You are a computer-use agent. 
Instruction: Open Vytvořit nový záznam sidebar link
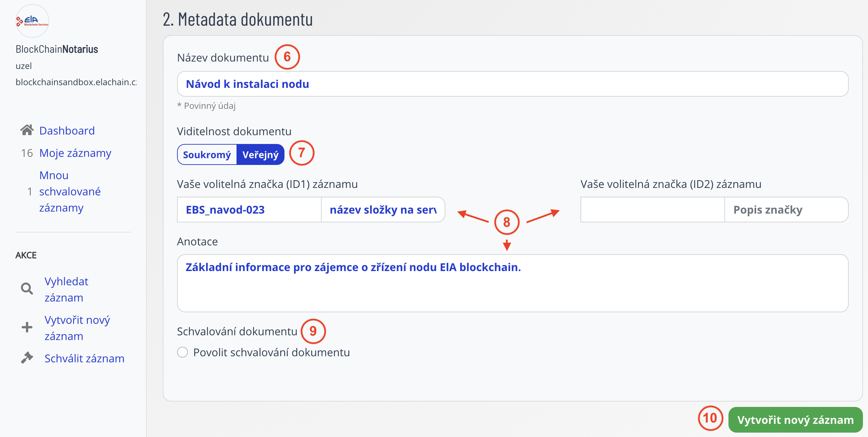(77, 328)
